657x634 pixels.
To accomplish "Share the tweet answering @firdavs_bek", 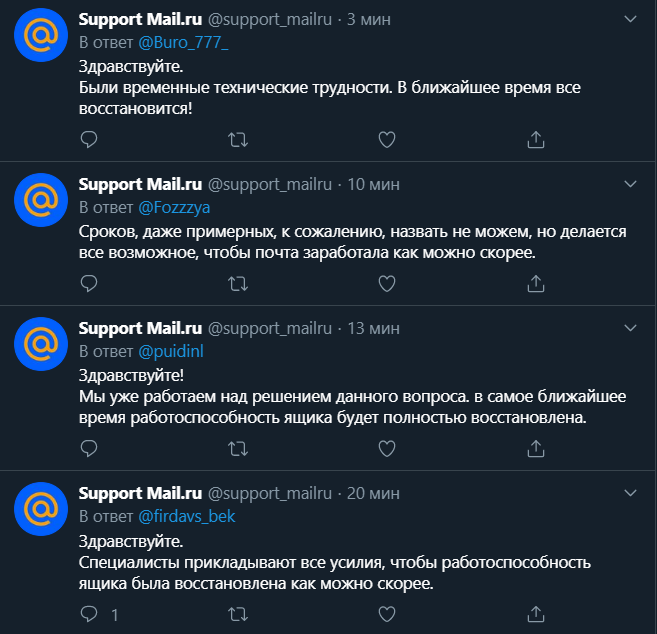I will (x=536, y=613).
